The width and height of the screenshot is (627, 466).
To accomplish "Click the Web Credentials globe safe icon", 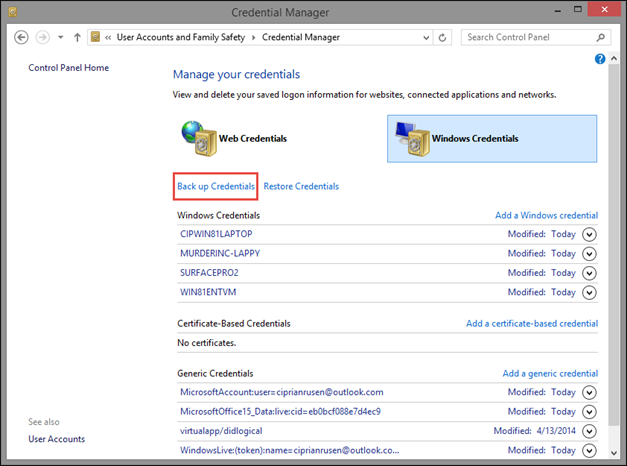I will 199,138.
